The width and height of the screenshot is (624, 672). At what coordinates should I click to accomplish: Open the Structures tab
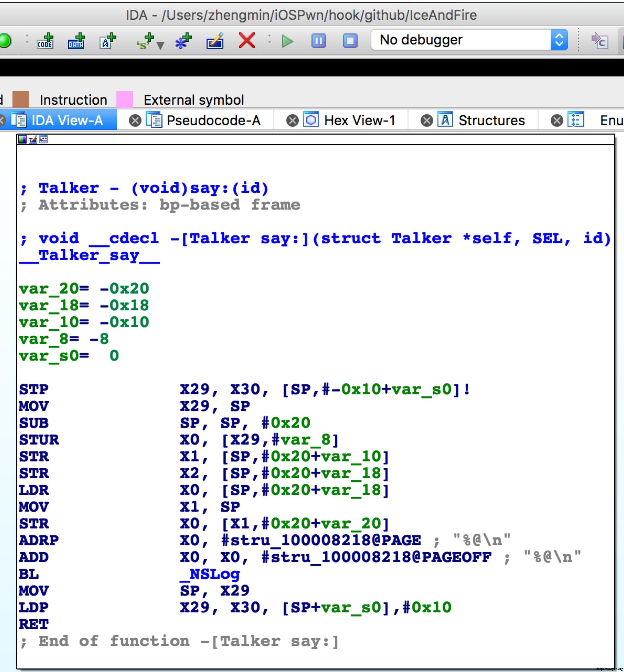click(491, 121)
